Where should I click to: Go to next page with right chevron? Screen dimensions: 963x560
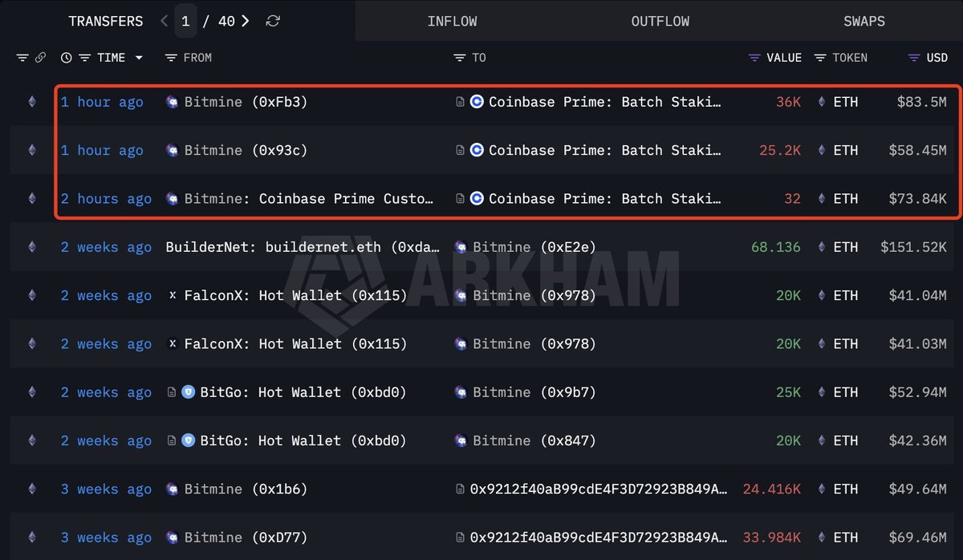coord(246,20)
